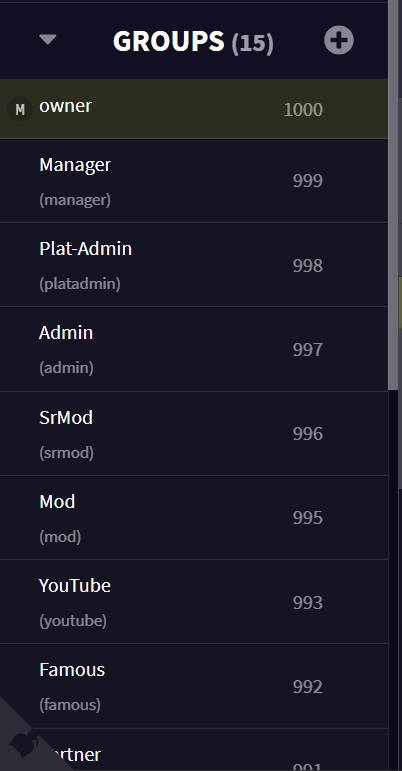Click the M badge beside owner
Screen dimensions: 402x771
point(20,109)
